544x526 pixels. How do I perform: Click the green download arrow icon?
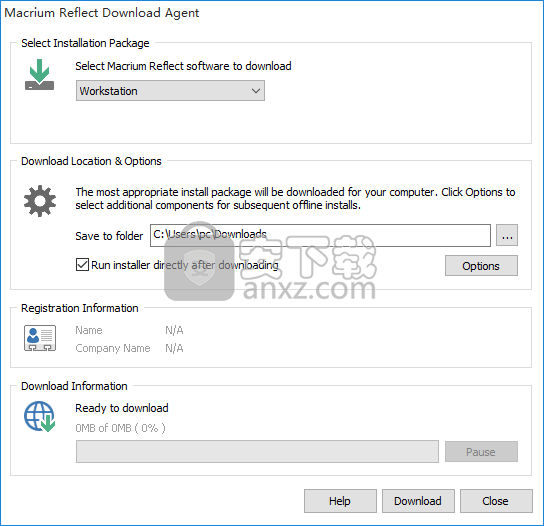(39, 75)
